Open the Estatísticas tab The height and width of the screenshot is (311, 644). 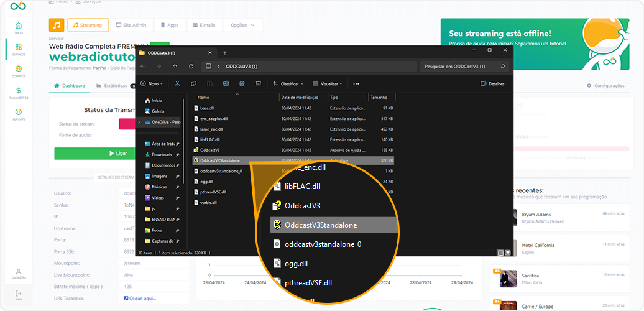click(x=112, y=86)
